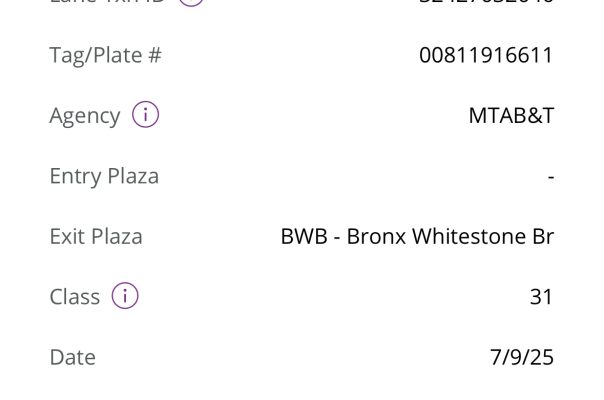Click the Exit Plaza label

96,237
